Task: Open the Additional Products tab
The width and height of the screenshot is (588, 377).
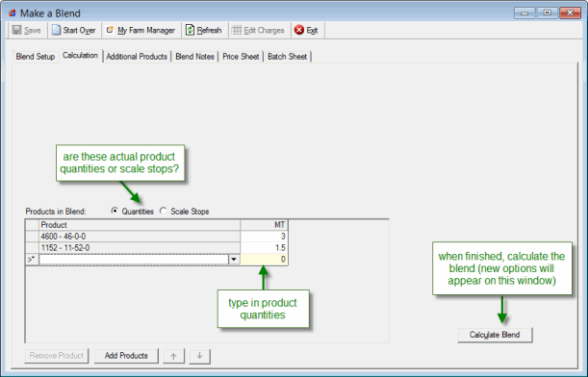Action: [137, 57]
